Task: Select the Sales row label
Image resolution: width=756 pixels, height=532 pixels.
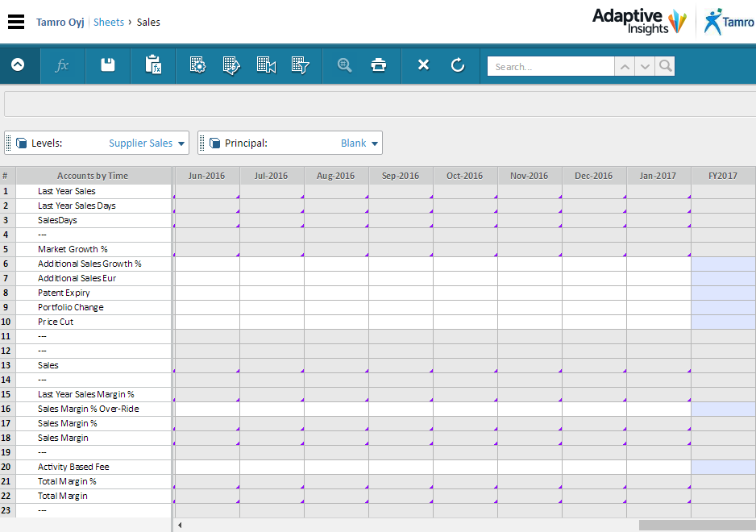Action: click(x=48, y=366)
